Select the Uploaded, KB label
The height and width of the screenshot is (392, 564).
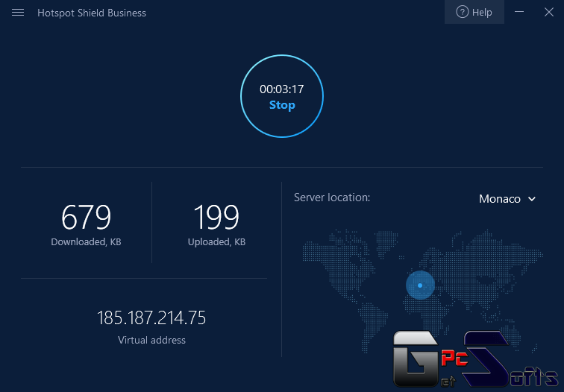(x=216, y=241)
